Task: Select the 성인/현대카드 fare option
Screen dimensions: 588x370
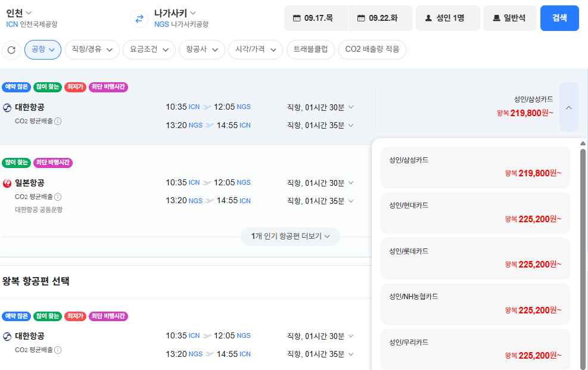Action: point(475,213)
